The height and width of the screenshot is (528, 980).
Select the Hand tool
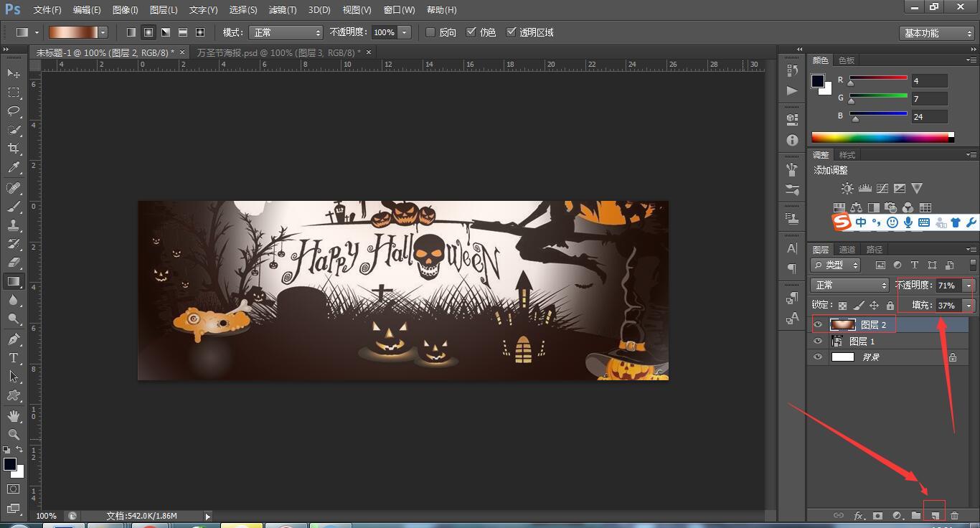click(14, 416)
